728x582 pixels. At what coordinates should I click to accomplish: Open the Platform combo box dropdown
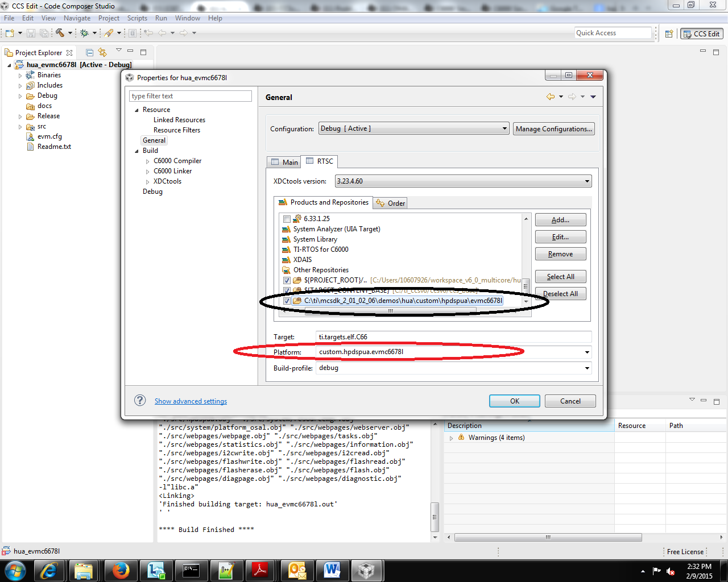(587, 352)
